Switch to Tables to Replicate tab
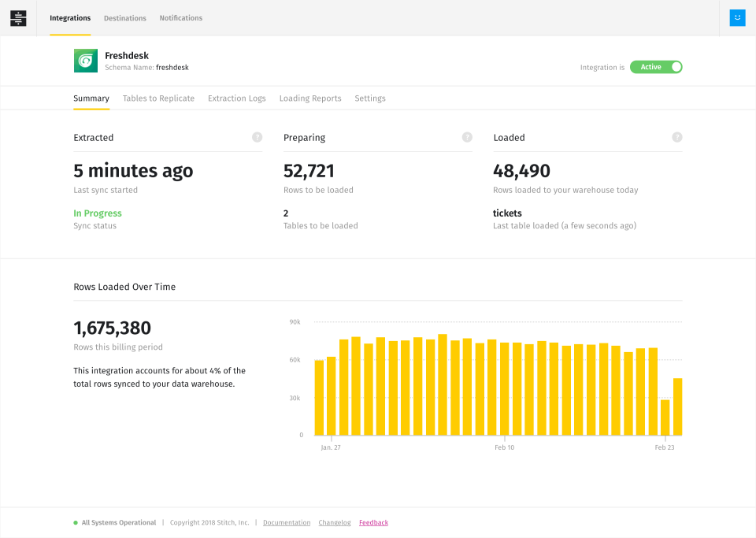756x538 pixels. point(158,98)
